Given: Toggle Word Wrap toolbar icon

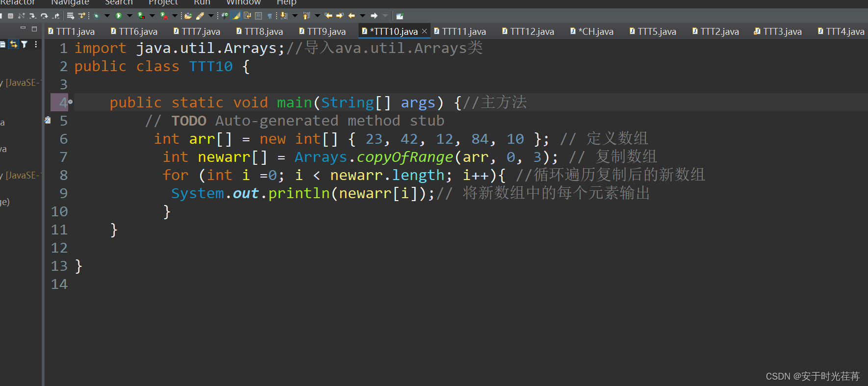Looking at the screenshot, I should click(247, 16).
